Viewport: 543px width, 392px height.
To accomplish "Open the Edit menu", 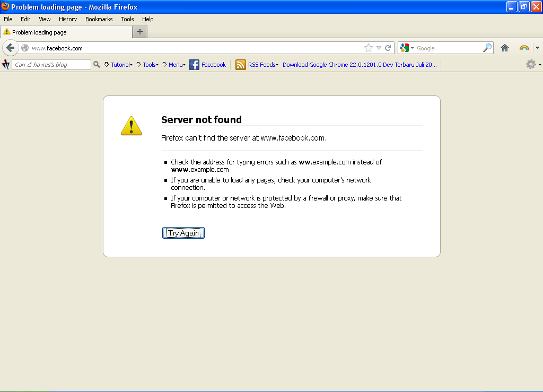I will (25, 19).
